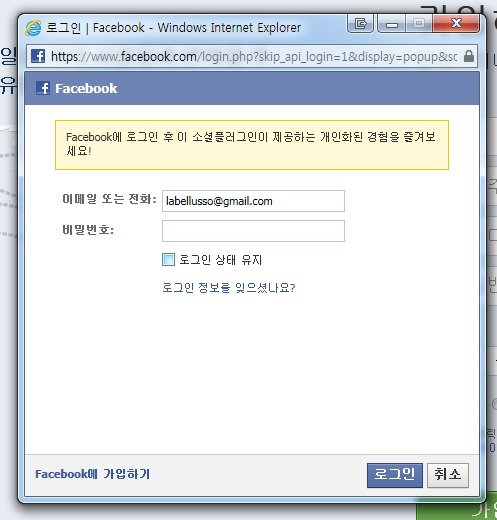This screenshot has width=497, height=520.
Task: Open the Facebook에 가입하기 link
Action: pyautogui.click(x=92, y=474)
